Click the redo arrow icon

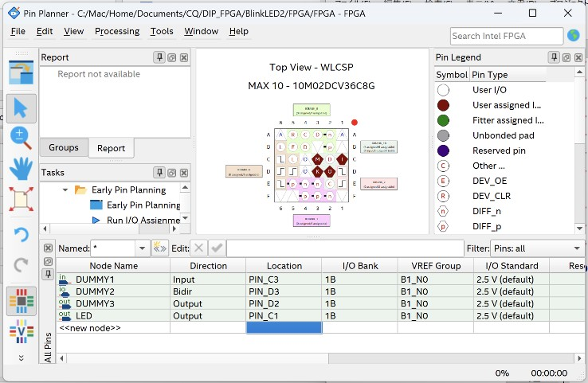click(21, 264)
